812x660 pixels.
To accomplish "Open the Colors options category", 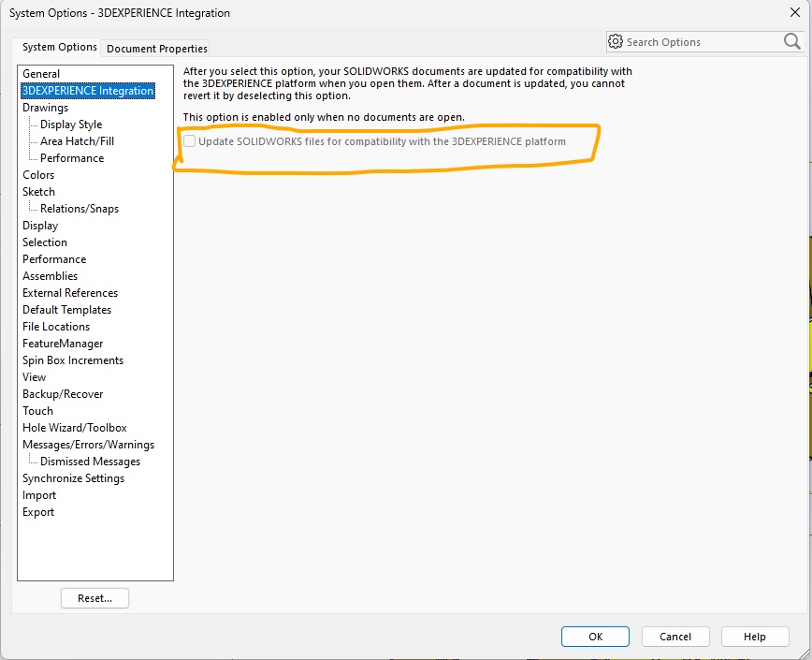I will pyautogui.click(x=38, y=174).
